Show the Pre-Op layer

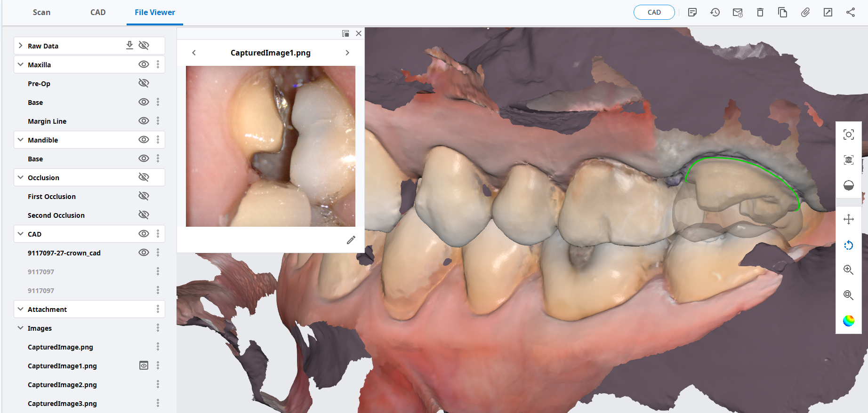[x=144, y=83]
